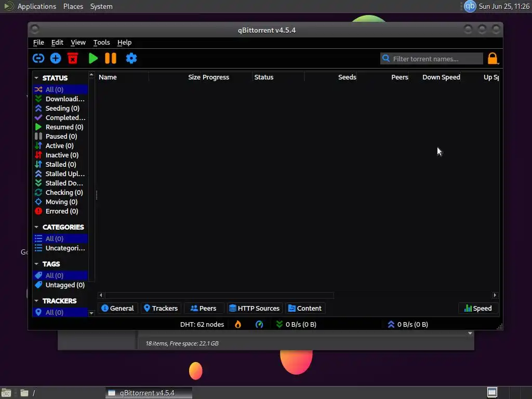Sort by the Down Speed column header
The width and height of the screenshot is (532, 399).
(435, 77)
